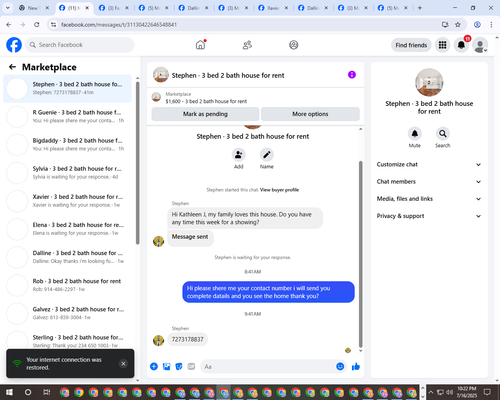This screenshot has width=500, height=400.
Task: Open conversation information purple icon
Action: [352, 75]
